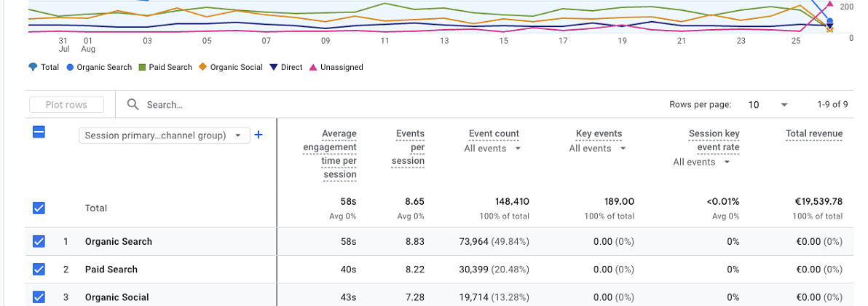Sort by Total revenue column header

pos(813,133)
